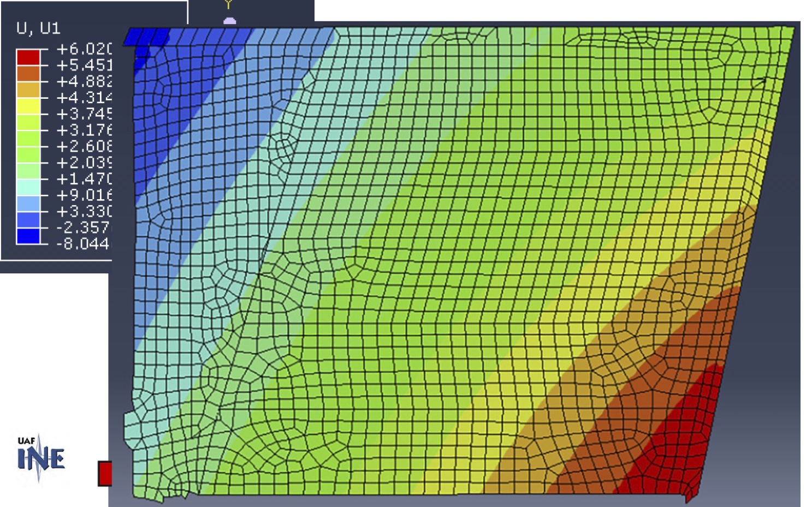This screenshot has width=812, height=507.
Task: Click the +6.020 legend maximum value
Action: coord(84,49)
